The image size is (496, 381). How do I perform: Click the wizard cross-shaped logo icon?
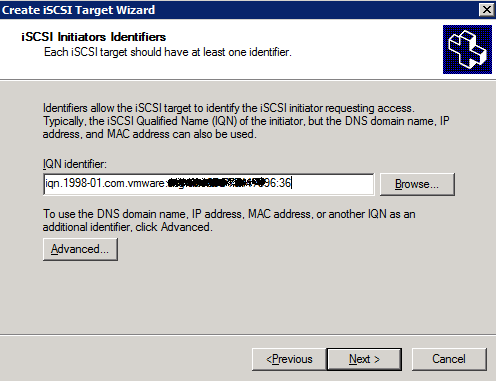[x=467, y=49]
